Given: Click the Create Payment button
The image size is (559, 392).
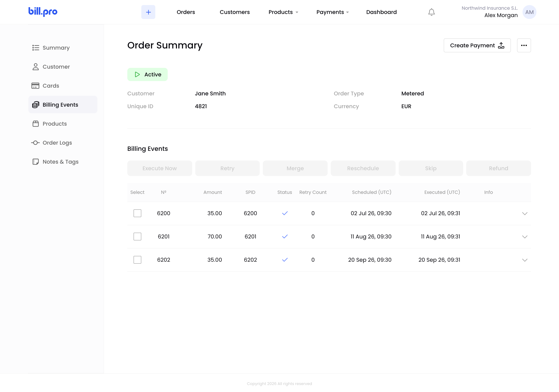Looking at the screenshot, I should click(x=477, y=46).
